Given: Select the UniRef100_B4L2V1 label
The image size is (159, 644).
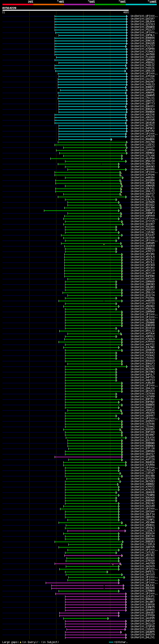Looking at the screenshot, I should click(143, 638).
